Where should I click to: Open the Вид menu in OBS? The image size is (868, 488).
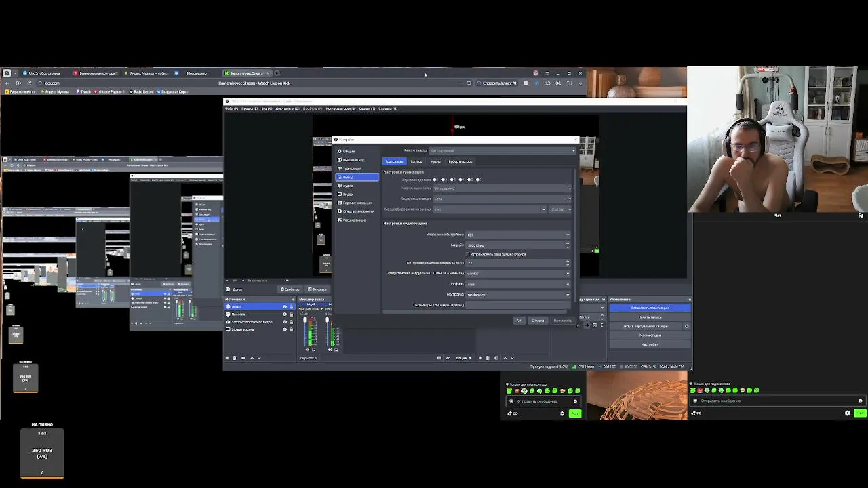[x=266, y=108]
